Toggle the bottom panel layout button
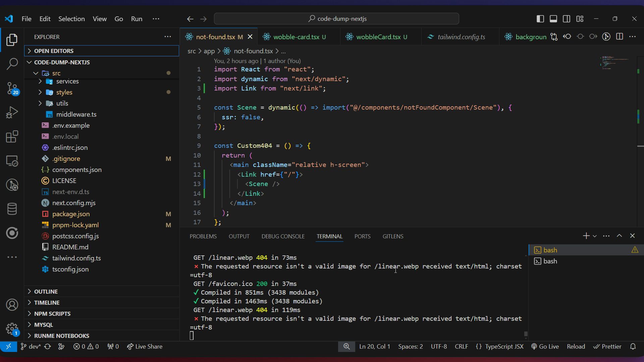The width and height of the screenshot is (644, 362). click(553, 19)
